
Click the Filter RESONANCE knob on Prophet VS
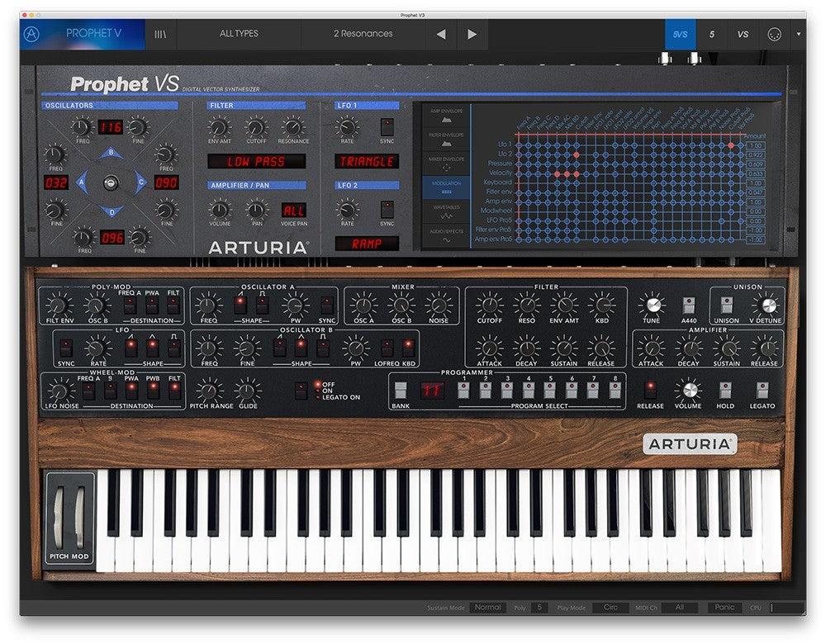(x=293, y=127)
